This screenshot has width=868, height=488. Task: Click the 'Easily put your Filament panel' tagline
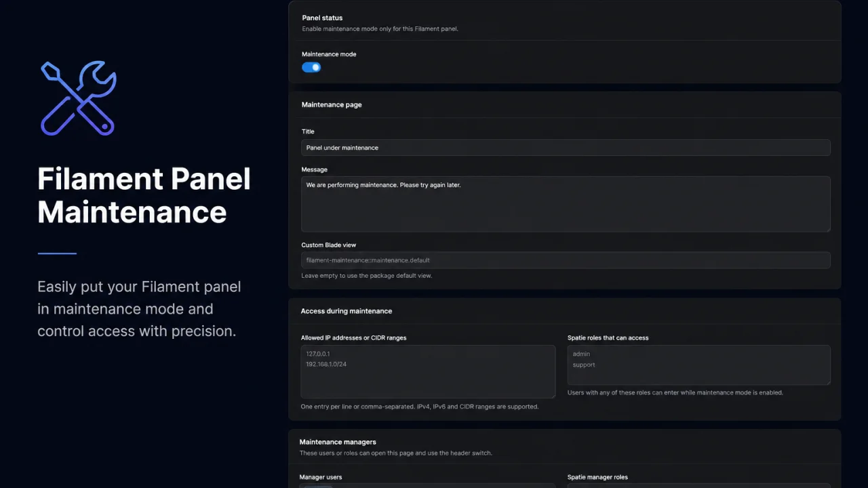[139, 309]
